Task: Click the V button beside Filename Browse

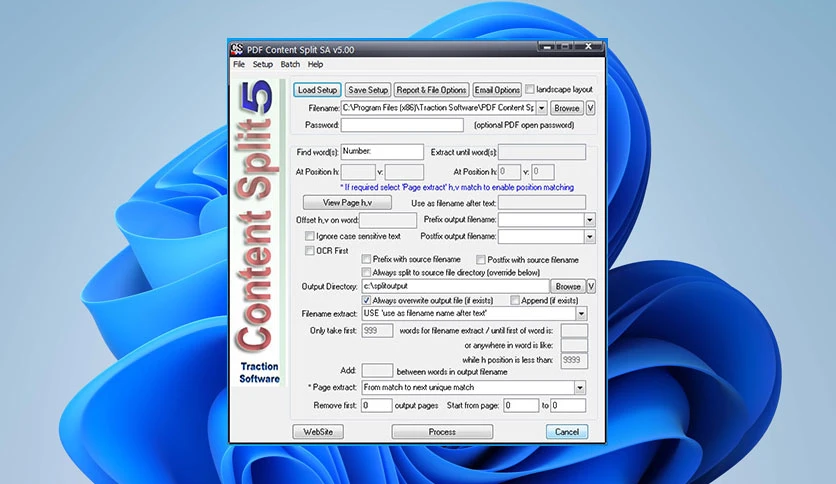Action: click(x=591, y=108)
